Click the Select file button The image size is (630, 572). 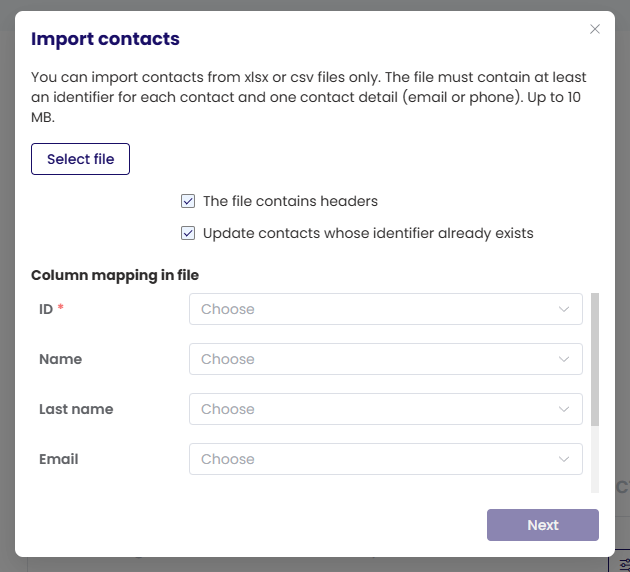point(81,159)
